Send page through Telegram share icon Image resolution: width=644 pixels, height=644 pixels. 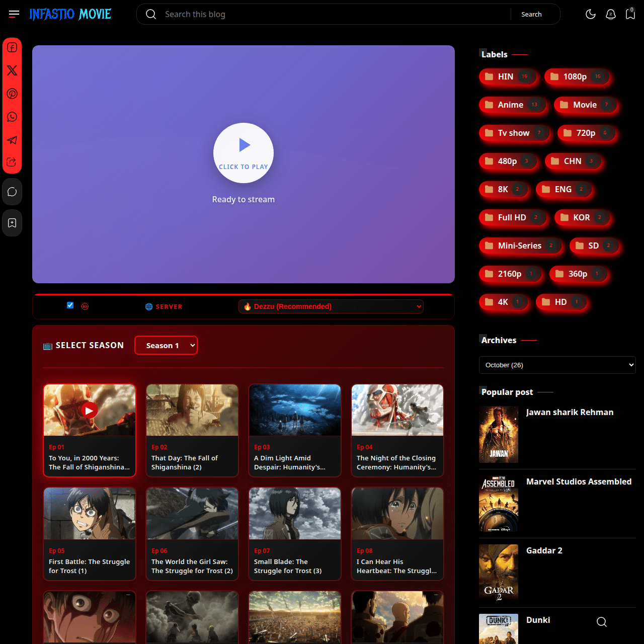[x=12, y=140]
